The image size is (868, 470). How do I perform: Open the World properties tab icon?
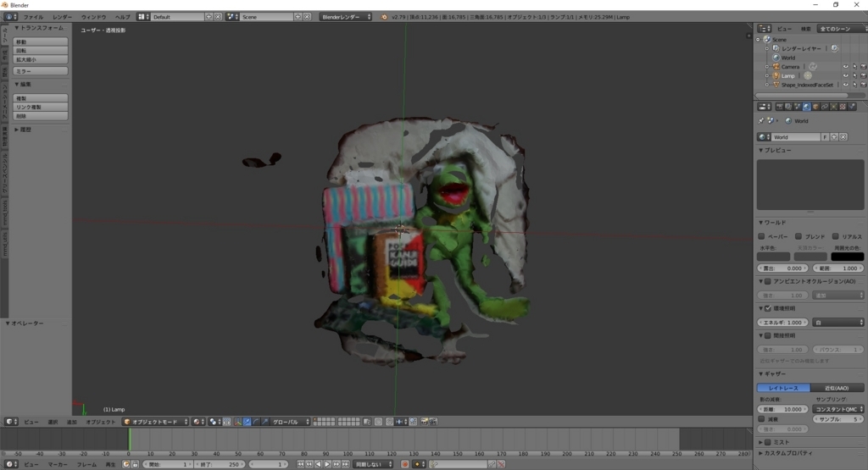click(806, 107)
